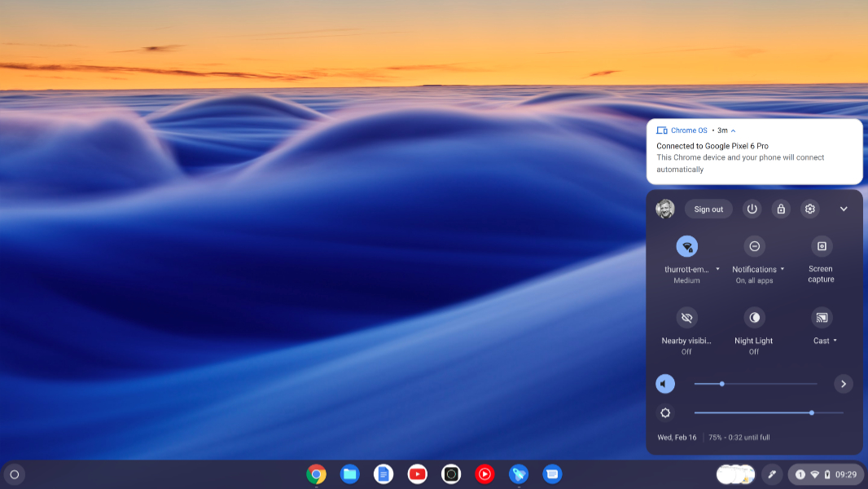Open Google Docs from the shelf
868x489 pixels.
(384, 474)
